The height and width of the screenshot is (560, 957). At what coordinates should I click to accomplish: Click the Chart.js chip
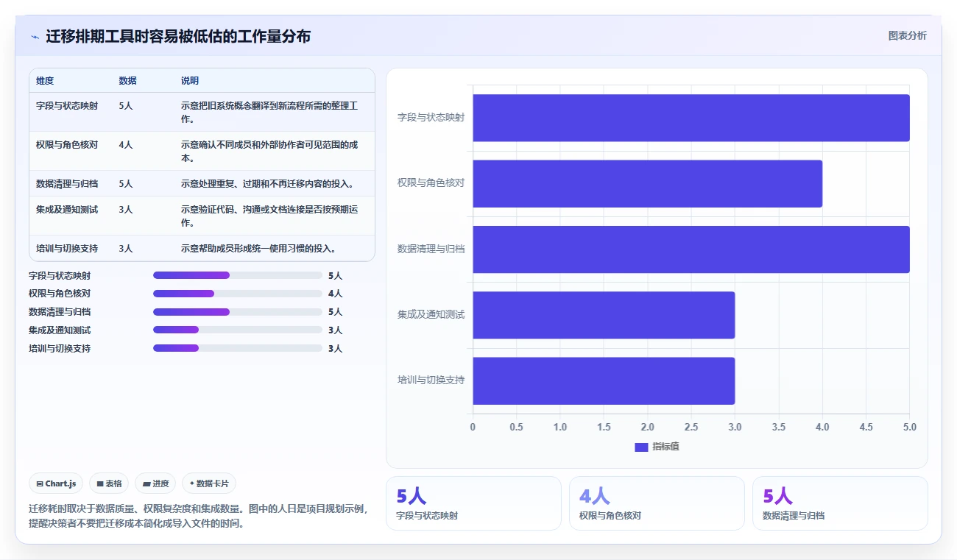[x=57, y=483]
